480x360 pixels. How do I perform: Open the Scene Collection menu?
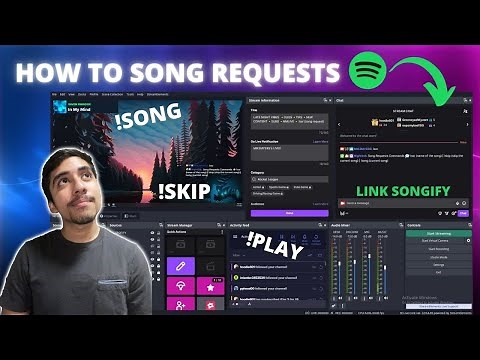[112, 94]
